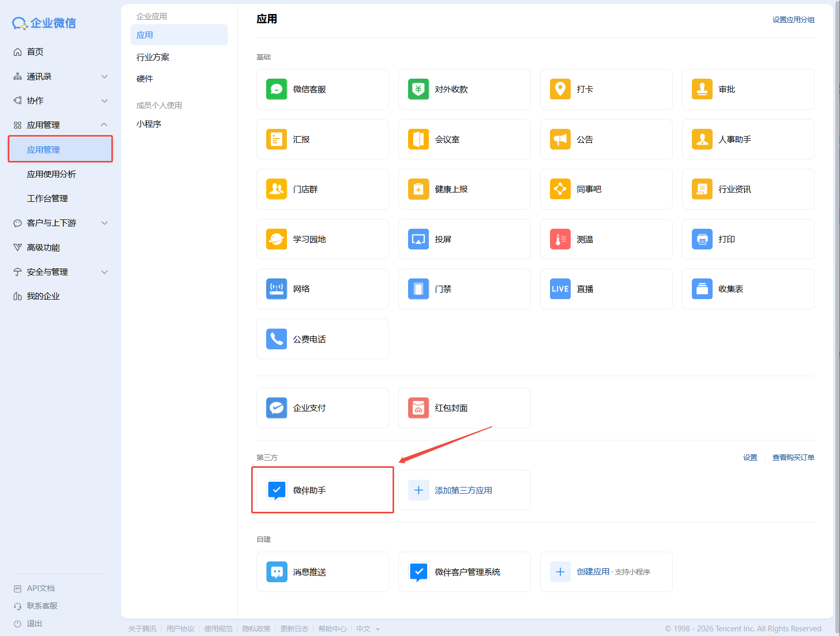
Task: Open the 微信客服 app icon
Action: tap(277, 89)
